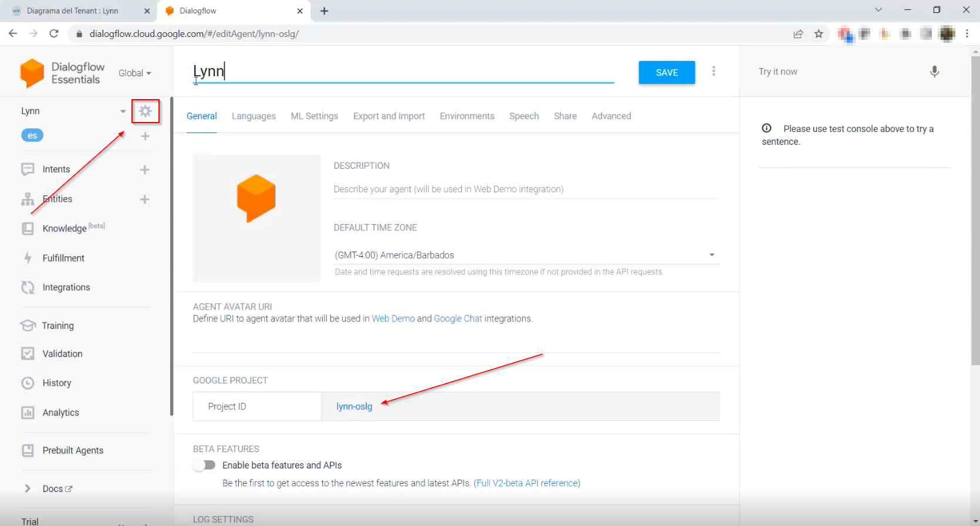This screenshot has height=526, width=980.
Task: Open Training page
Action: [x=58, y=325]
